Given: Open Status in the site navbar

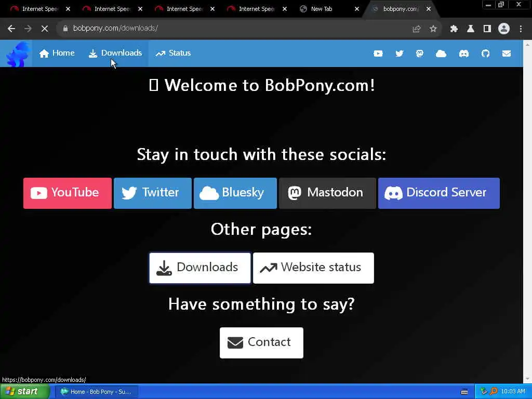Looking at the screenshot, I should coord(173,54).
